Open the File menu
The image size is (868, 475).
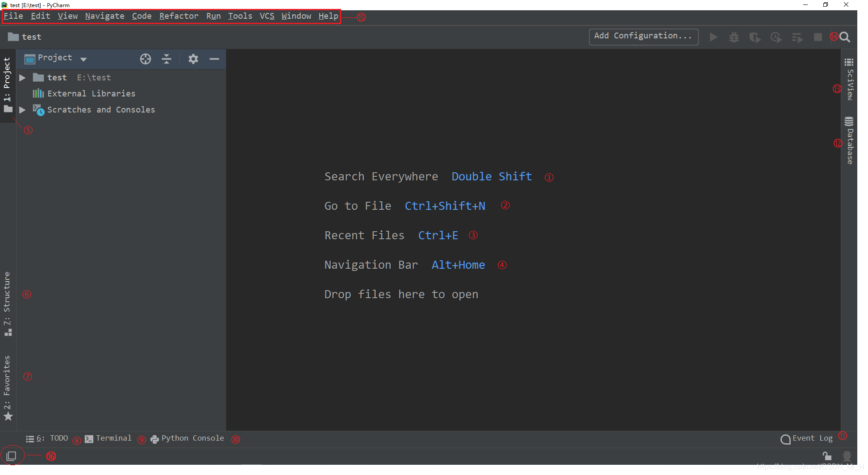pos(13,16)
